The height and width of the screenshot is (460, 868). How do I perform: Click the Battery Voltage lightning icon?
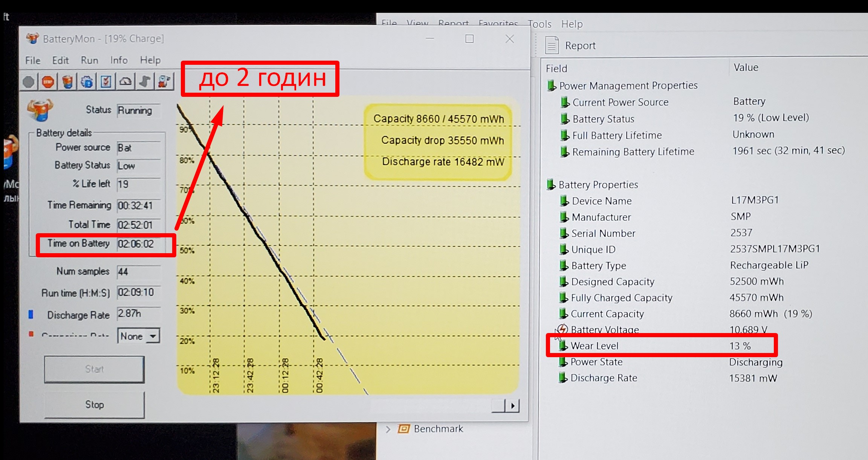point(562,329)
